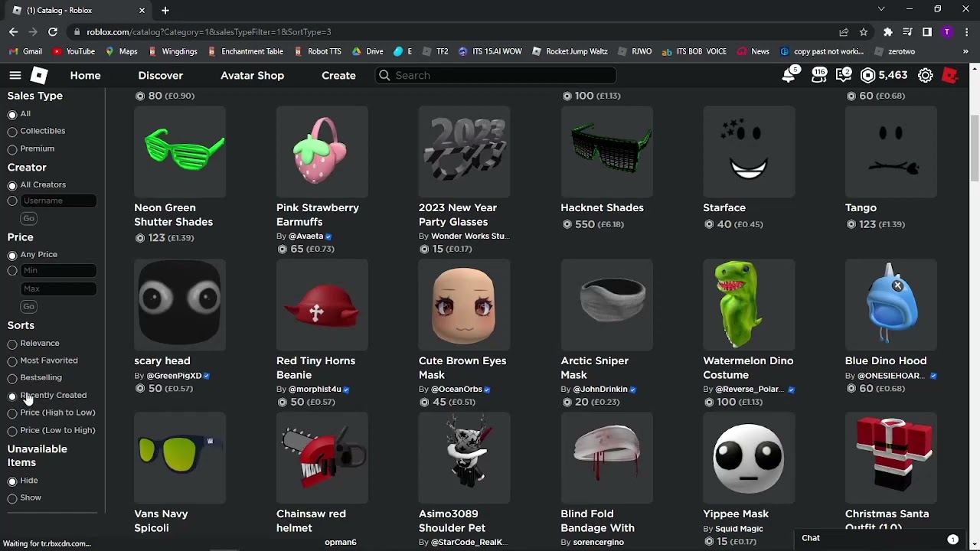Sort by Relevance

click(x=12, y=344)
